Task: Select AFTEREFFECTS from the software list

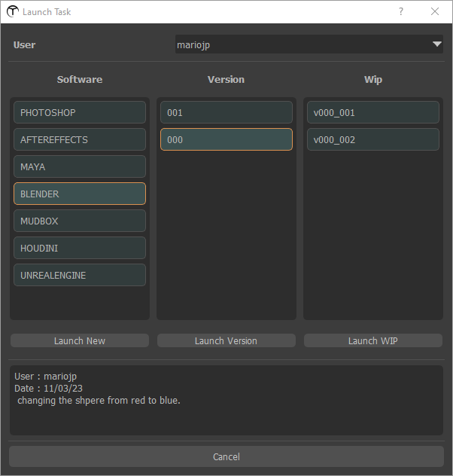Action: (80, 139)
